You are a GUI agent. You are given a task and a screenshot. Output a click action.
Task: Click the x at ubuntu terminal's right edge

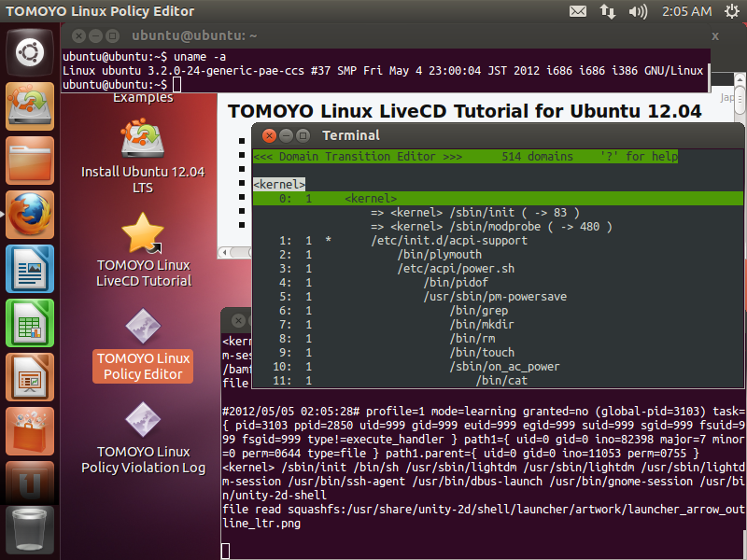[715, 36]
